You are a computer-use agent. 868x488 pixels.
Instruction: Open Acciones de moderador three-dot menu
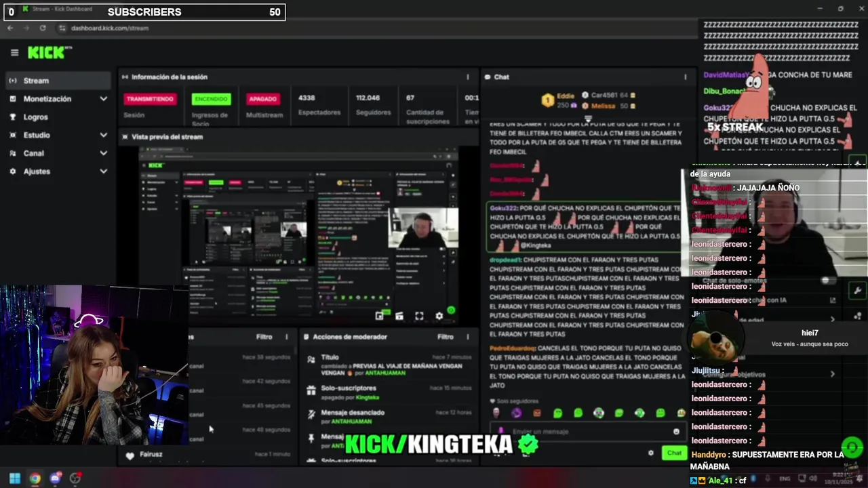point(467,337)
